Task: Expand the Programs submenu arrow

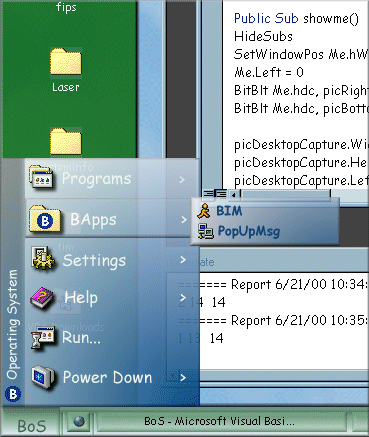Action: 182,180
